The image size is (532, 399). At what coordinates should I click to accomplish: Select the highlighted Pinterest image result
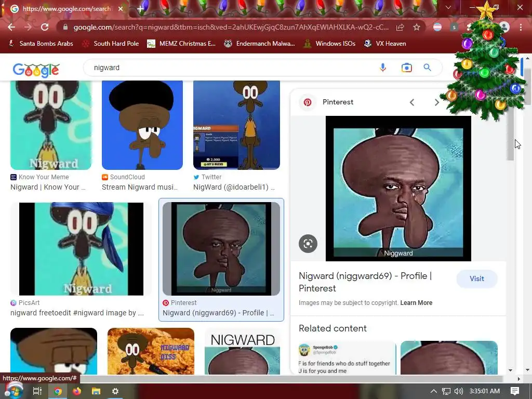click(x=221, y=249)
